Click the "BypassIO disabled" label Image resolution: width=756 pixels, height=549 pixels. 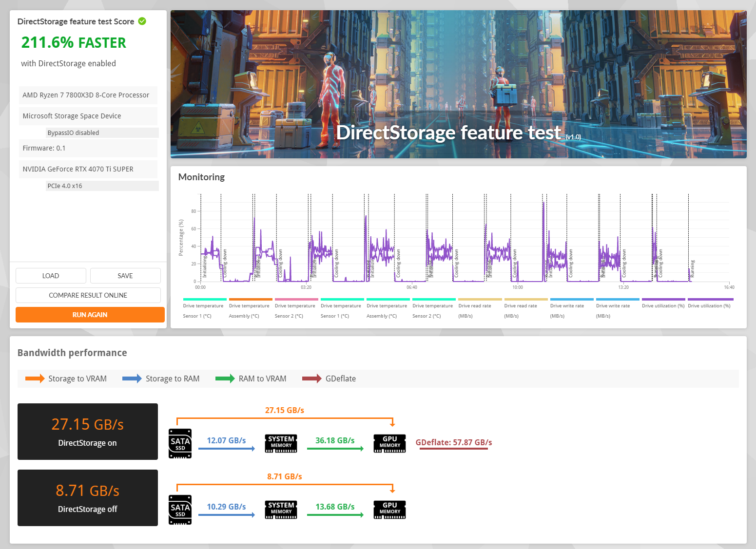tap(73, 133)
